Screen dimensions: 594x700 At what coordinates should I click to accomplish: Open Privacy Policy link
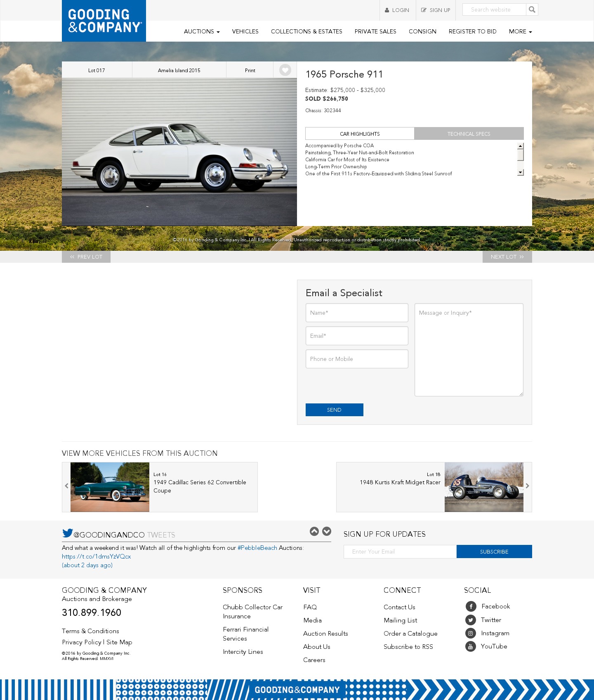82,642
